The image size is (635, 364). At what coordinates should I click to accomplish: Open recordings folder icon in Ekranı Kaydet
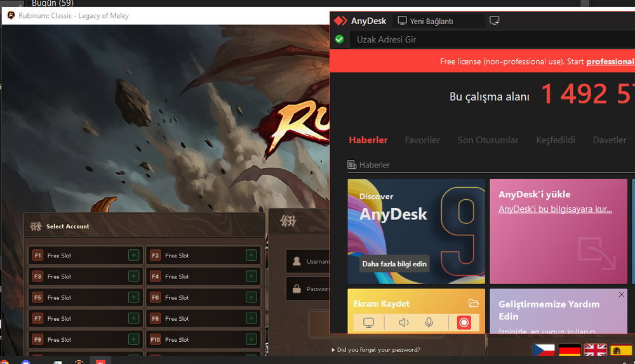pyautogui.click(x=473, y=303)
